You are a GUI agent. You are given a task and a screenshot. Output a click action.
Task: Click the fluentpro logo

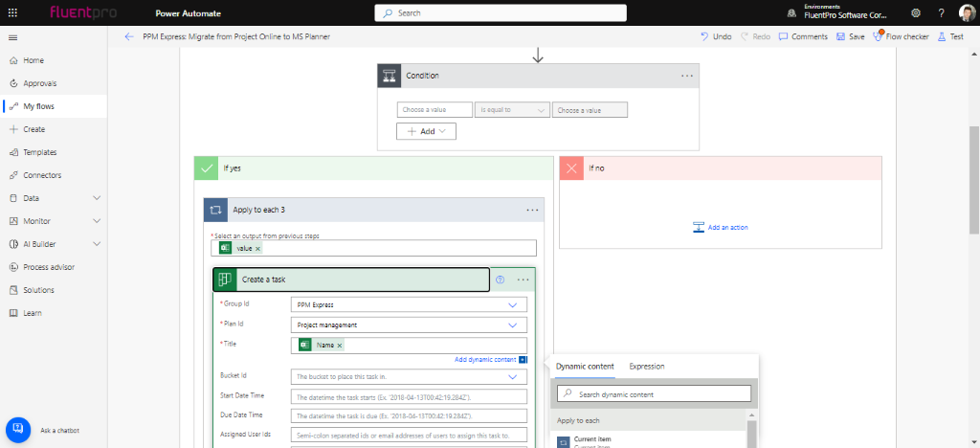[83, 12]
